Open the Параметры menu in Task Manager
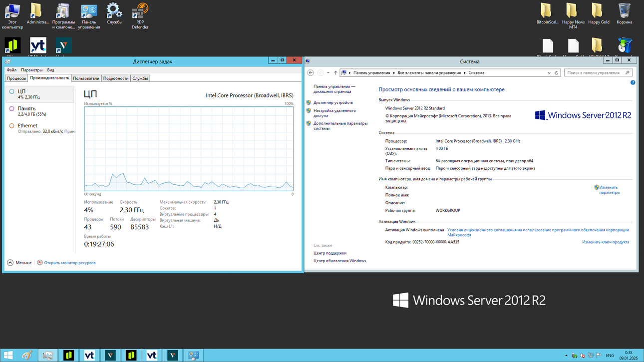Screen dimensions: 644x362 tap(32, 70)
